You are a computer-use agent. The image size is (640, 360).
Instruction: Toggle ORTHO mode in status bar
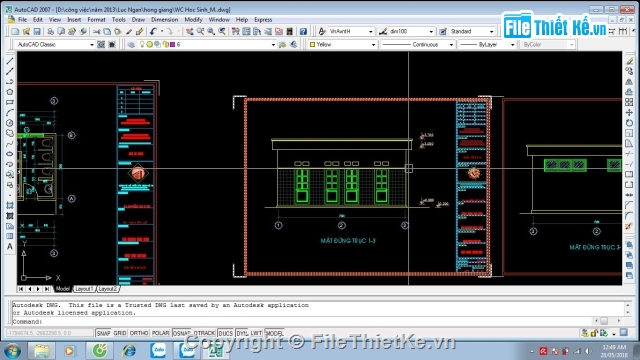139,333
